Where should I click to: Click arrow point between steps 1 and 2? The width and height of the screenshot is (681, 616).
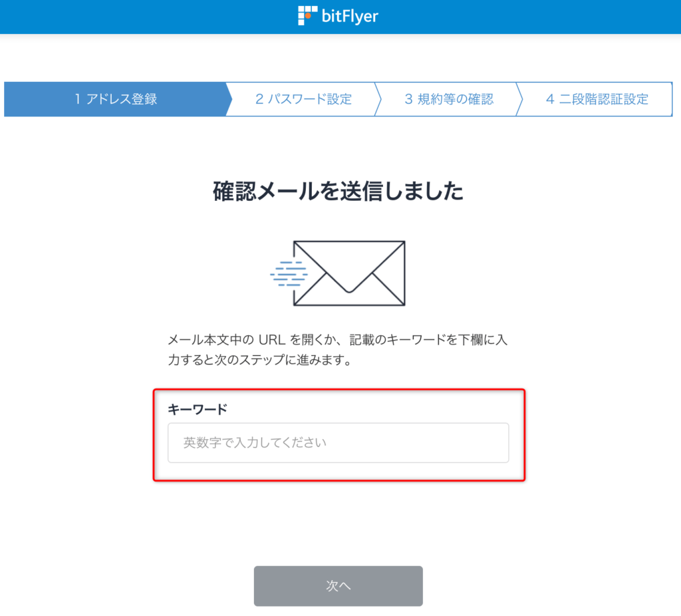click(x=229, y=99)
